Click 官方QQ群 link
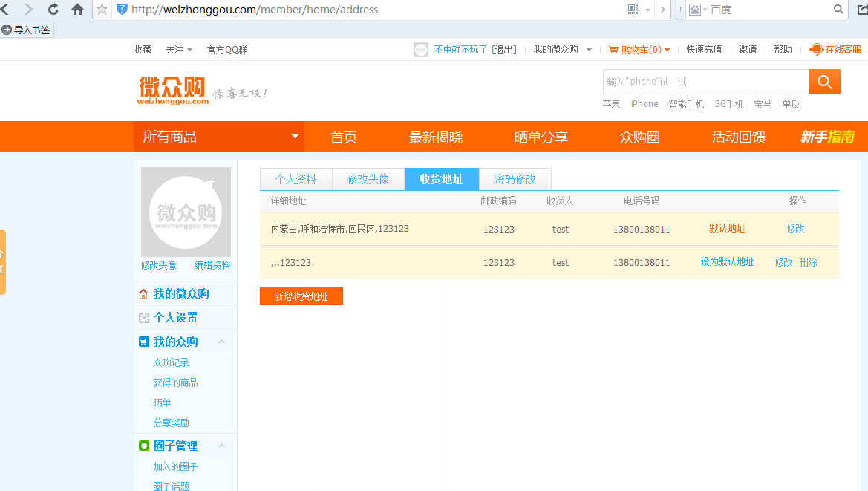 [x=227, y=50]
